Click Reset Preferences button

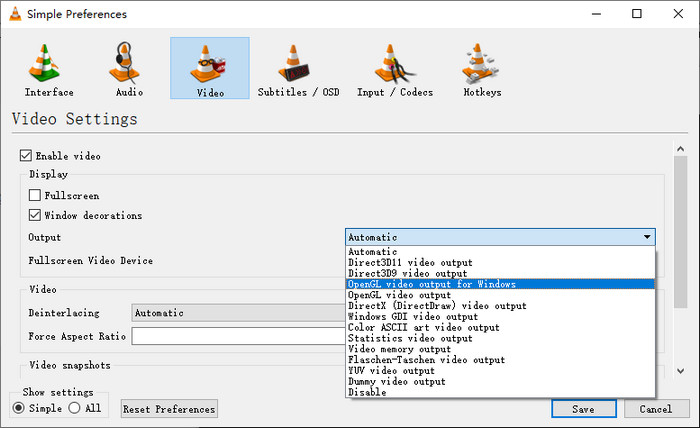tap(169, 409)
